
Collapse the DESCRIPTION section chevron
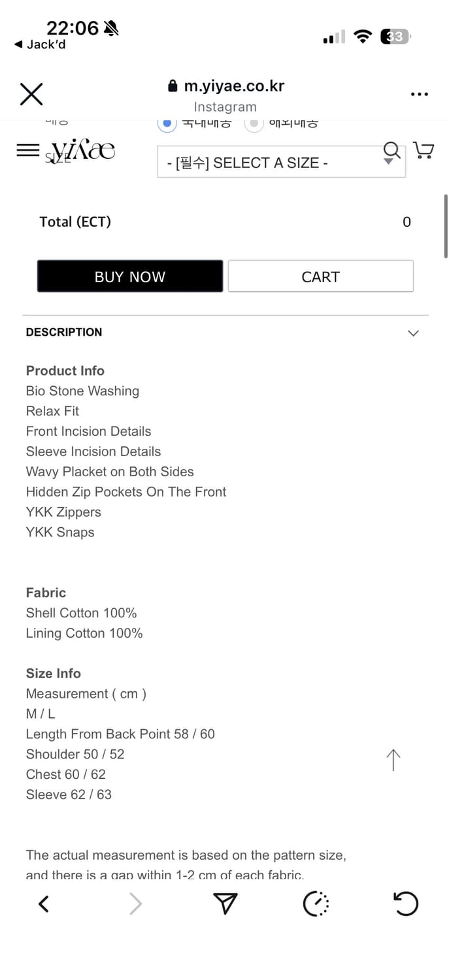[413, 333]
